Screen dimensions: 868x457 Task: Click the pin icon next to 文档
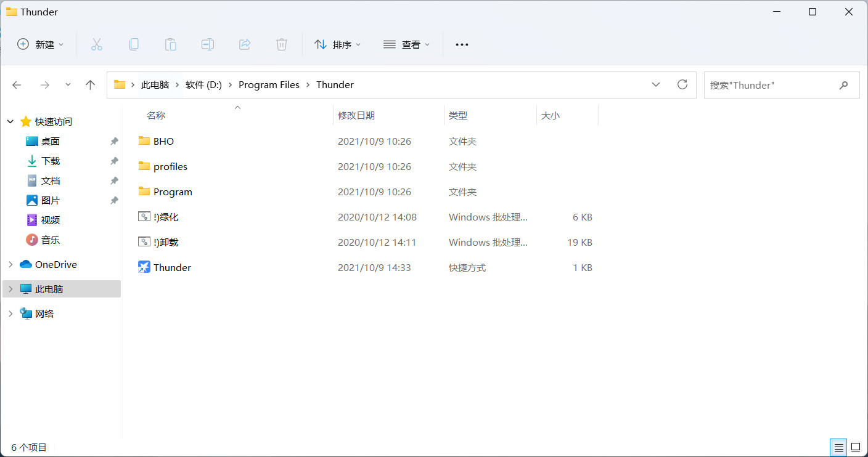(114, 180)
